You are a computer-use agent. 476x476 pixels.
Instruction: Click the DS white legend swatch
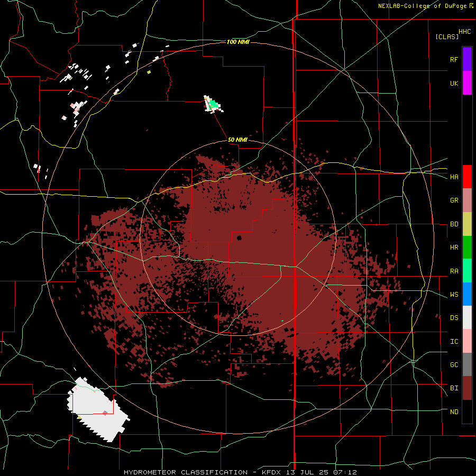(467, 317)
